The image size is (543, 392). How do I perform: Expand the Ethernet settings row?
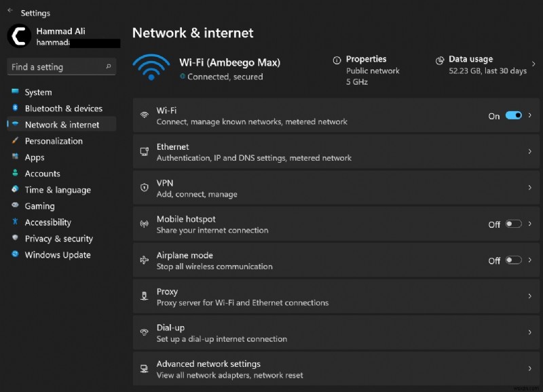point(530,152)
